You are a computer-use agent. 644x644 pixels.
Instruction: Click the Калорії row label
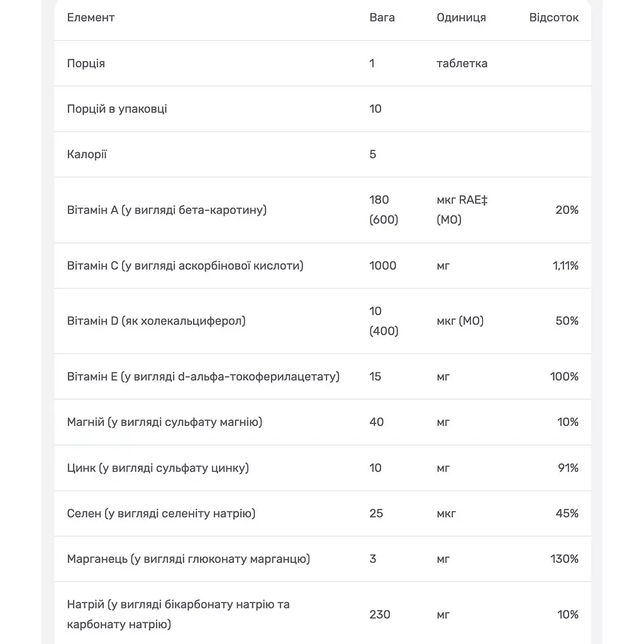(87, 155)
